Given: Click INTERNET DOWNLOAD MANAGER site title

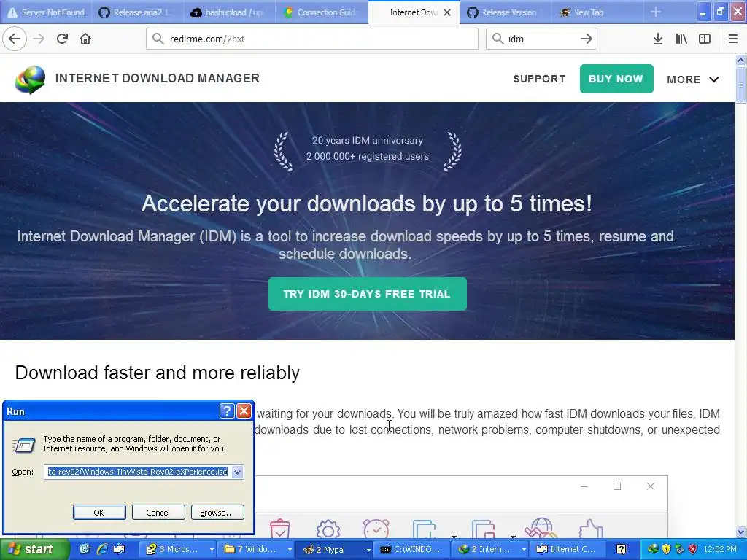Looking at the screenshot, I should pos(158,78).
